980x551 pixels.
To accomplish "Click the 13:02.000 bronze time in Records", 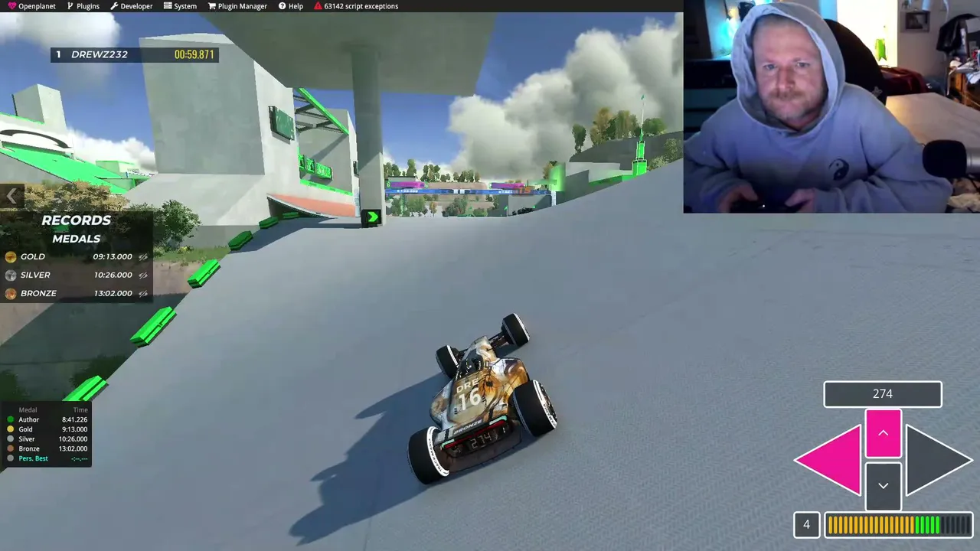I will point(113,294).
